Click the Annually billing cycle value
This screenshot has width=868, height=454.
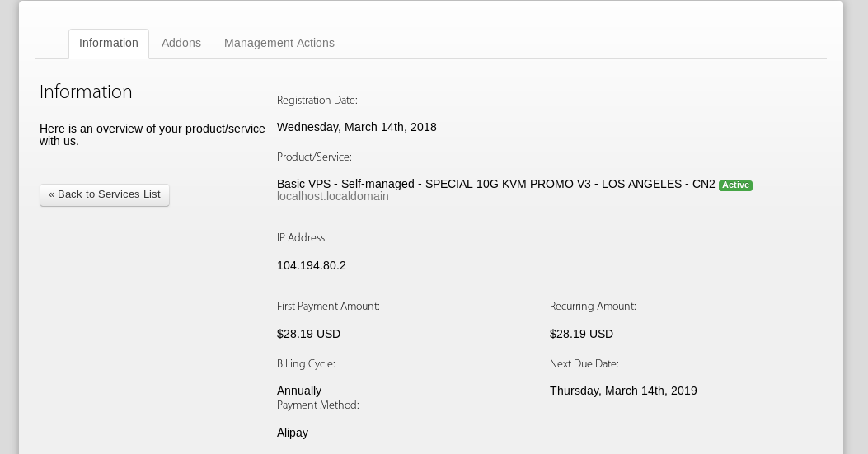coord(299,391)
